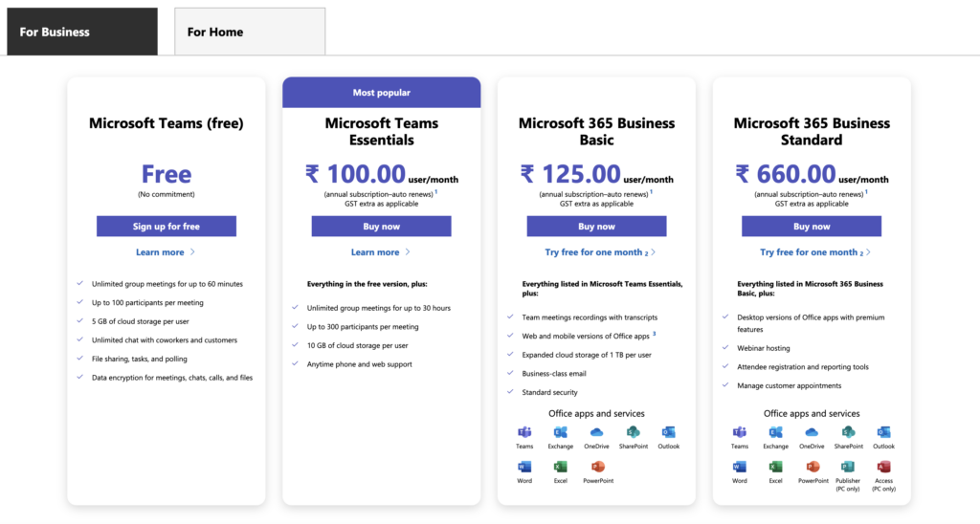Click Buy now under Microsoft 365 Business Basic
The height and width of the screenshot is (524, 980).
click(x=596, y=226)
